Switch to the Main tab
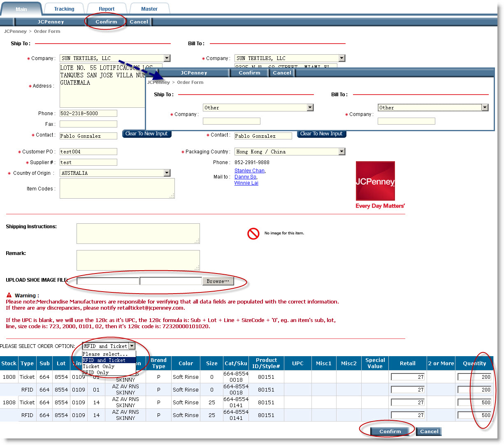504x445 pixels. [x=21, y=9]
